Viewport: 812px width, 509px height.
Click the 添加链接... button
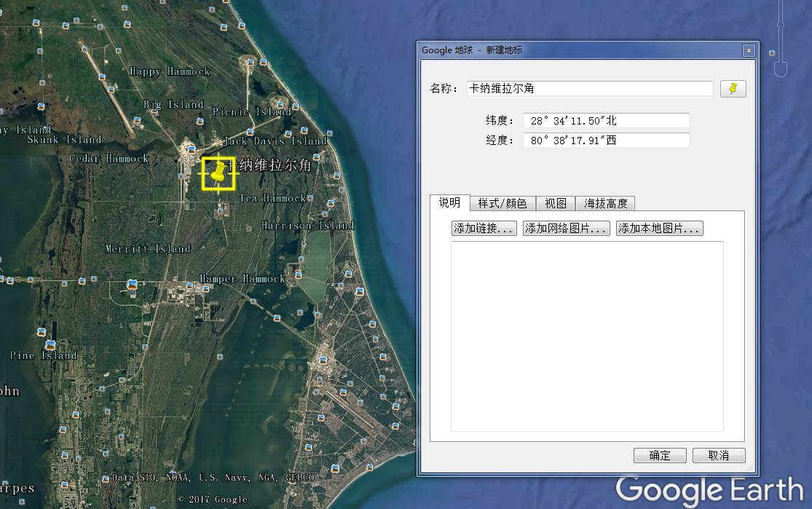484,229
